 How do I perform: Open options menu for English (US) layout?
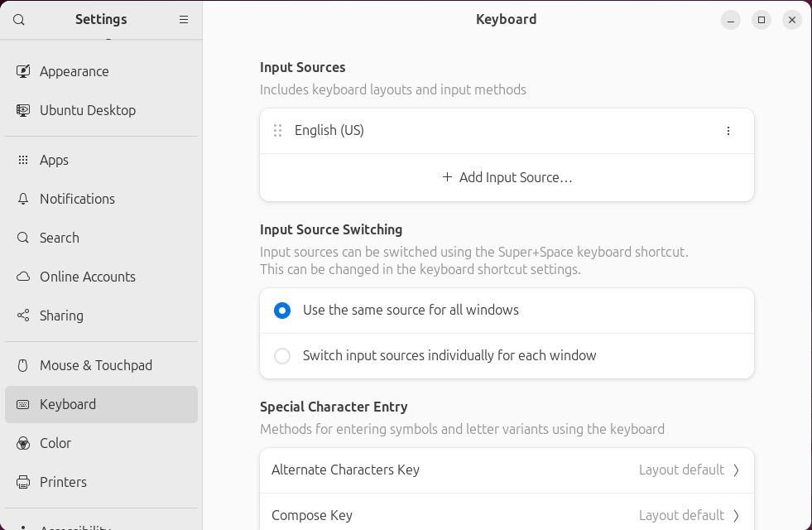(728, 130)
